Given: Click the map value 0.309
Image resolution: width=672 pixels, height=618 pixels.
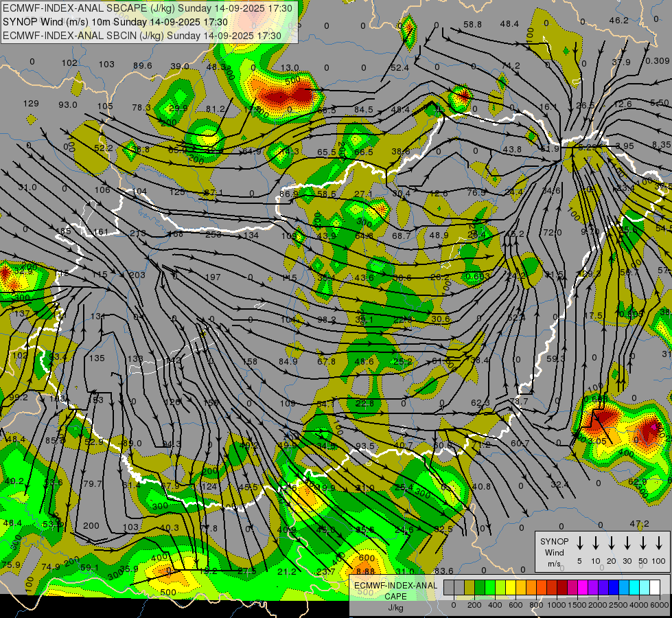Looking at the screenshot, I should click(658, 61).
